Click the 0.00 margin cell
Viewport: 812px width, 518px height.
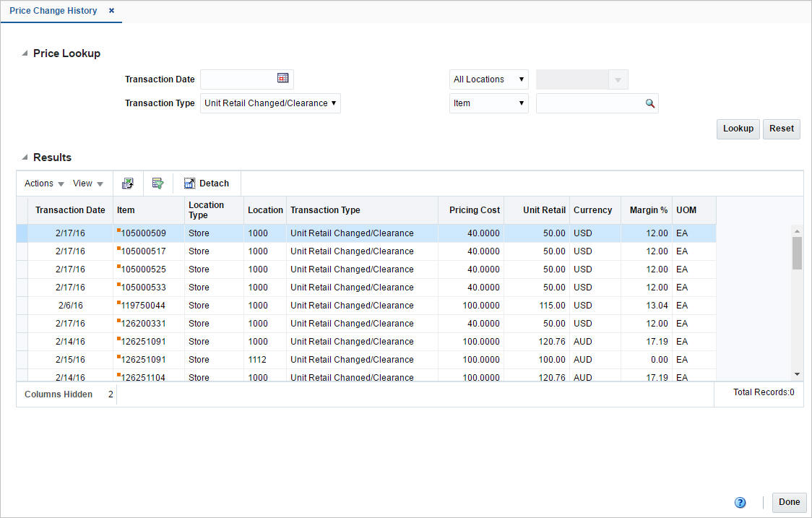coord(647,360)
